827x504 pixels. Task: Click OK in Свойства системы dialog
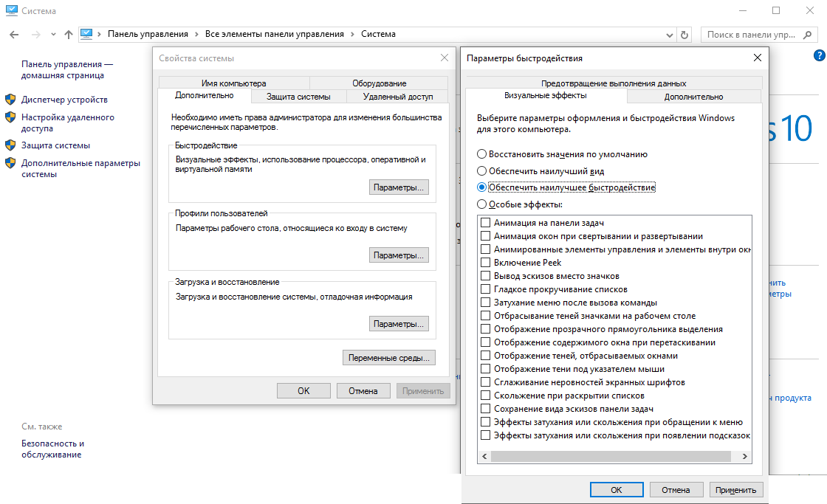click(x=303, y=390)
